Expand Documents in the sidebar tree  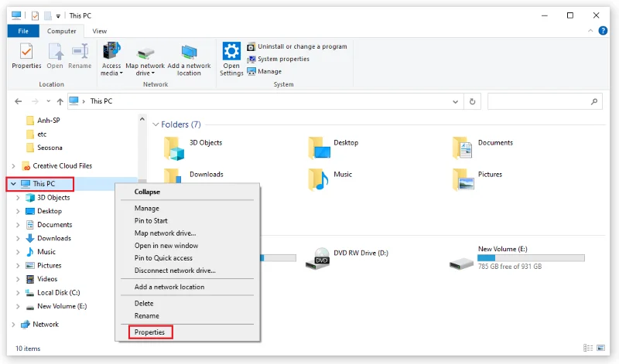click(x=18, y=225)
